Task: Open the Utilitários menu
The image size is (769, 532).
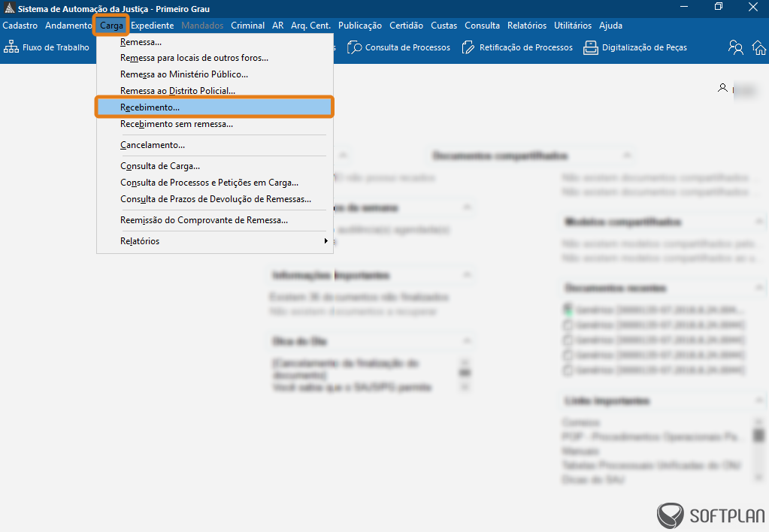Action: pyautogui.click(x=573, y=25)
